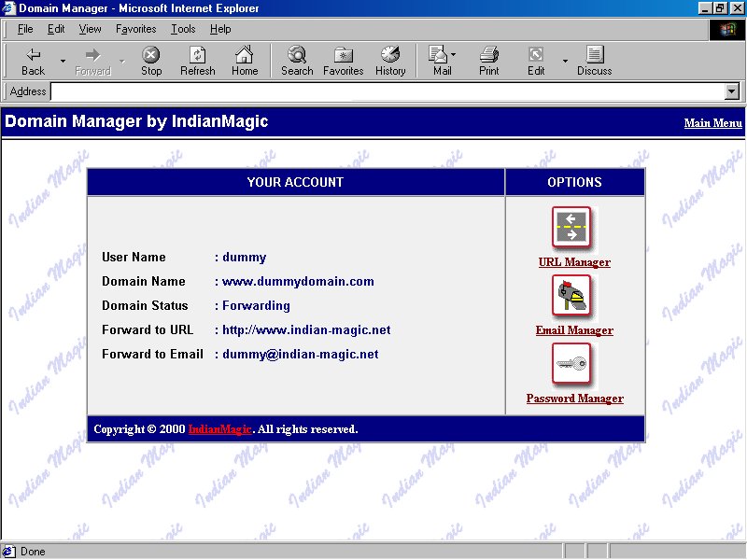Print the page
Image resolution: width=747 pixels, height=560 pixels.
point(488,61)
